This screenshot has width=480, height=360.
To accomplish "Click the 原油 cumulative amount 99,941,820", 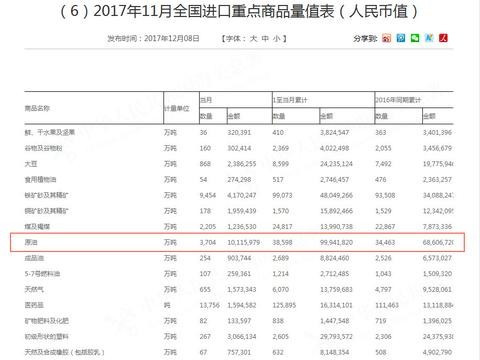I will point(336,242).
